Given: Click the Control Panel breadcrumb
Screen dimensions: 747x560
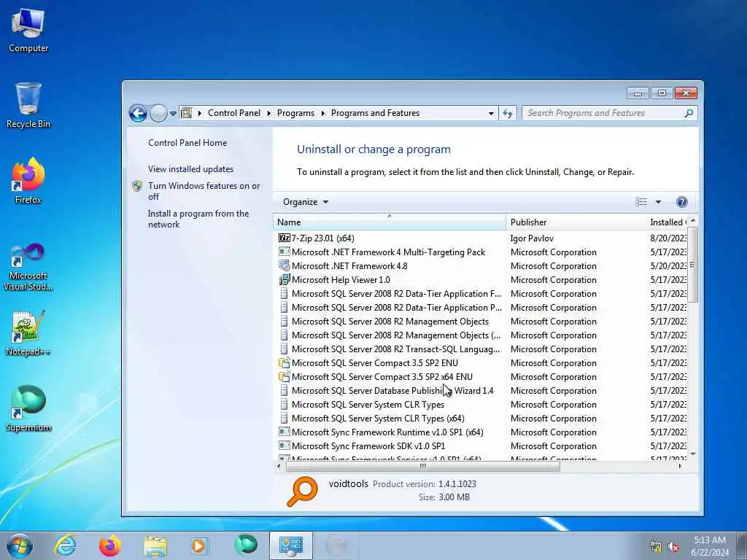Looking at the screenshot, I should coord(234,113).
